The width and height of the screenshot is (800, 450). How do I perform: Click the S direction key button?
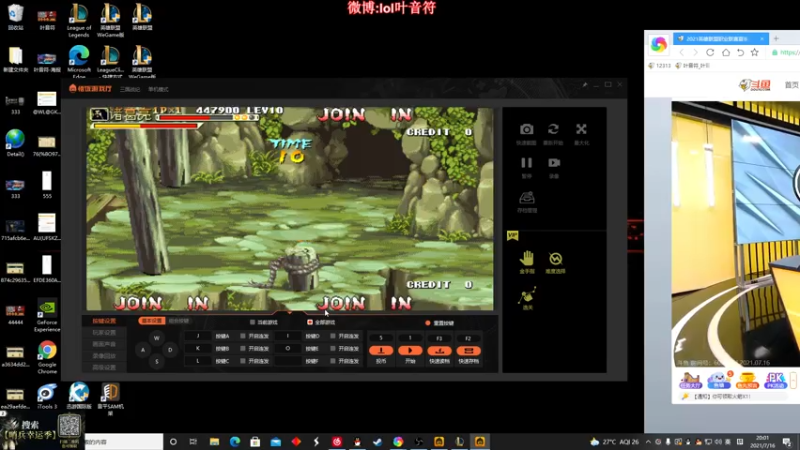coord(157,362)
